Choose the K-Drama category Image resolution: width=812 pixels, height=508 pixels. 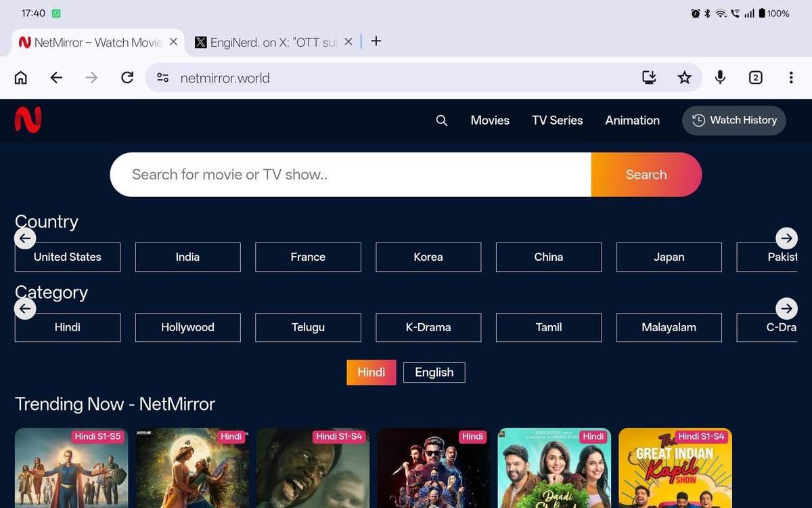click(x=428, y=327)
